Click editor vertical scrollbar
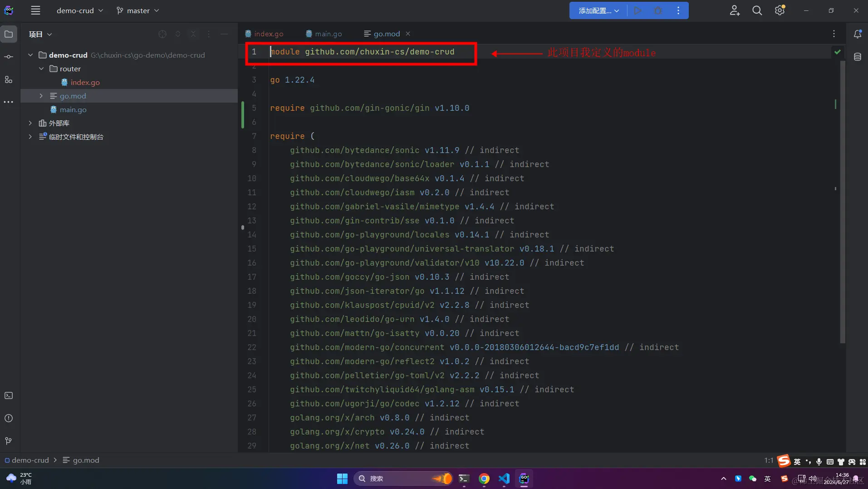Viewport: 868px width, 489px height. (x=843, y=202)
